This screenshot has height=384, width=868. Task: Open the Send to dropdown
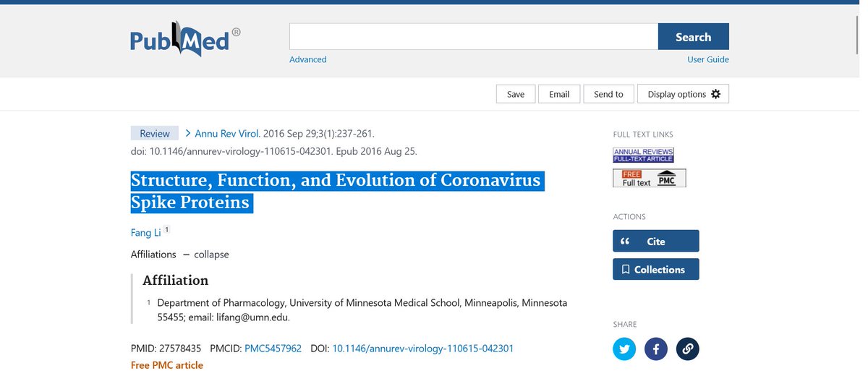(608, 94)
